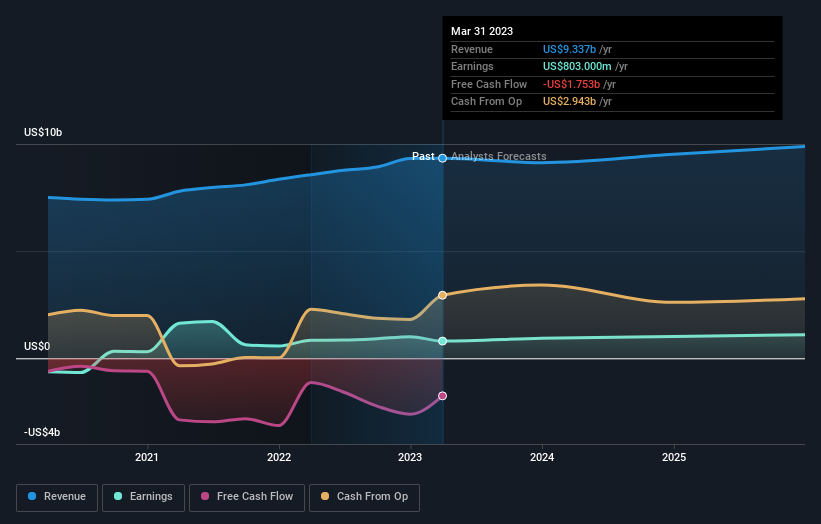This screenshot has width=821, height=524.
Task: Click the Mar 31 2023 tooltip date
Action: [482, 31]
